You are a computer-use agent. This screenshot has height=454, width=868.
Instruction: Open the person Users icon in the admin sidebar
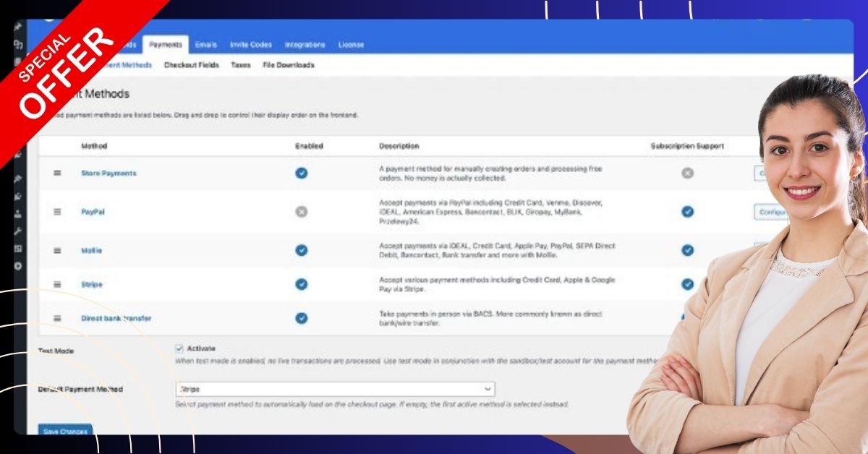[18, 214]
